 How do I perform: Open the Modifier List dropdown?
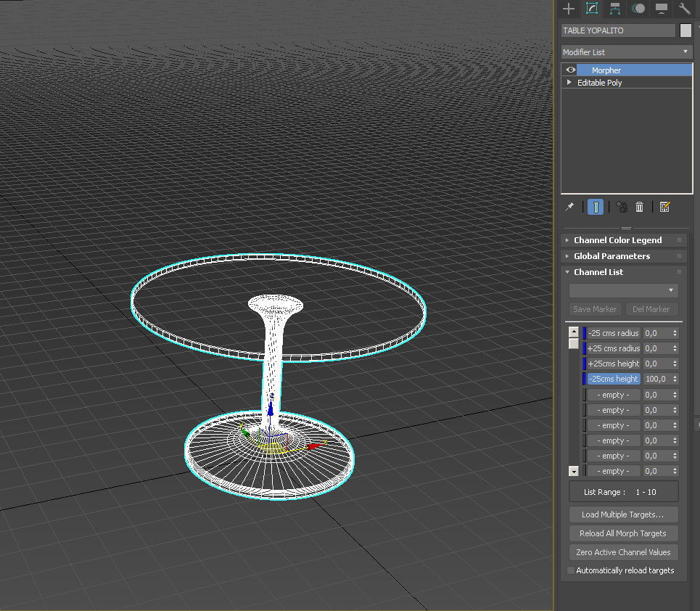click(x=627, y=52)
